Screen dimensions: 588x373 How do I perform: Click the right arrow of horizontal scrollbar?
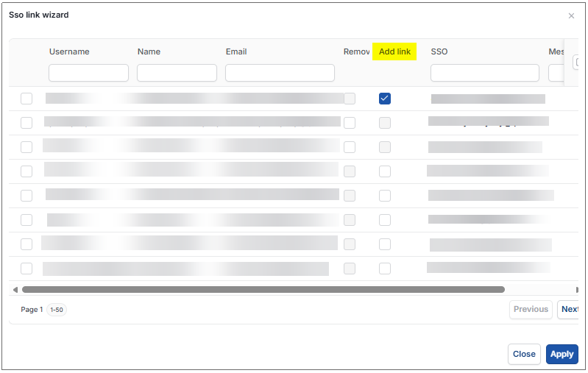(x=577, y=290)
